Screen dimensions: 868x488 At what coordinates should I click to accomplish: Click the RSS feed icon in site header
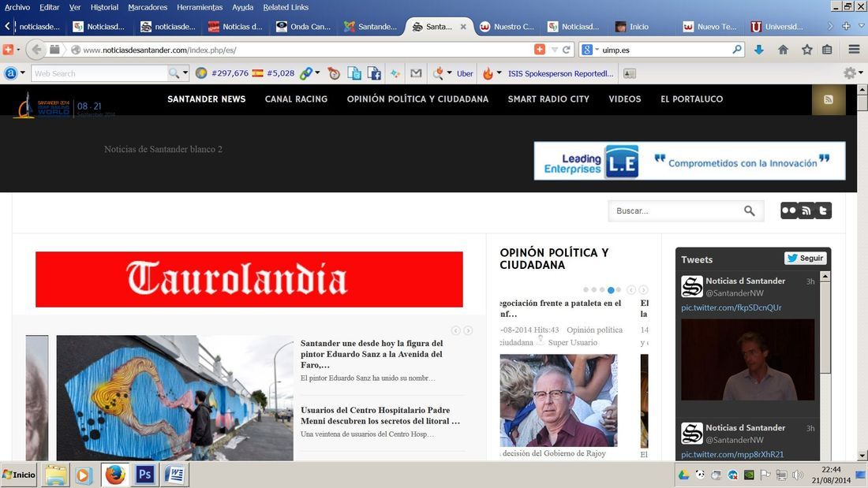click(828, 99)
